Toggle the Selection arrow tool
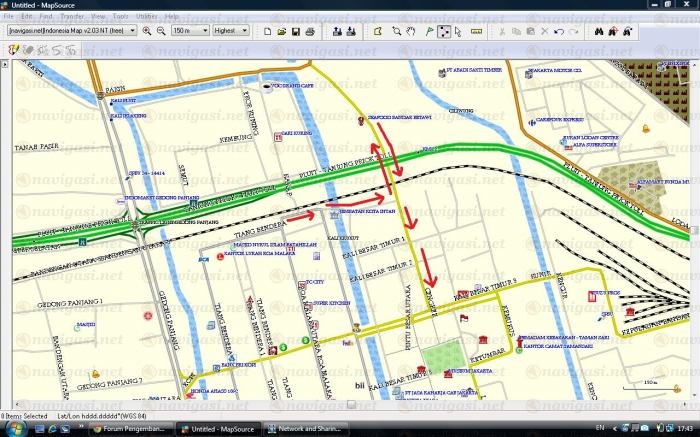Screen dimensions: 700x437 pos(458,31)
